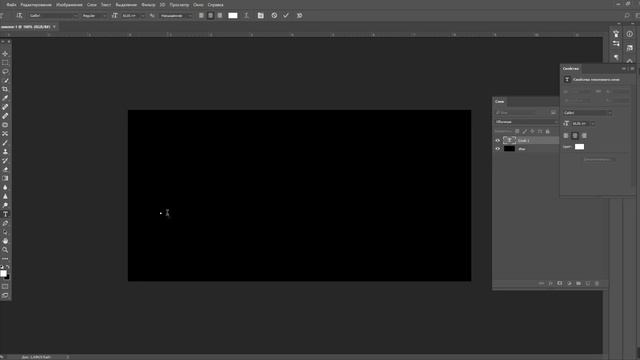Image resolution: width=640 pixels, height=360 pixels.
Task: Click the 3D text button in options bar
Action: pyautogui.click(x=299, y=16)
